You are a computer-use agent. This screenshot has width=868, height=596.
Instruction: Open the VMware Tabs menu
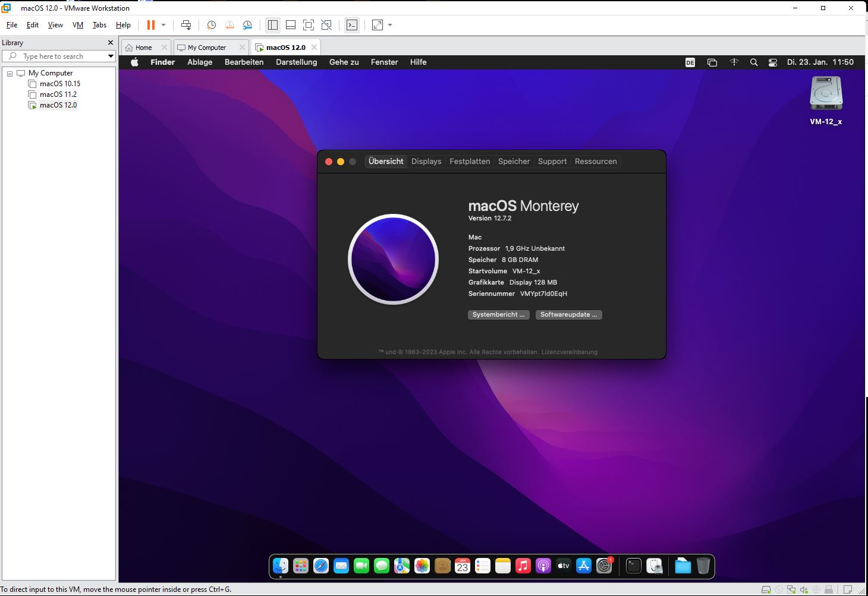(x=99, y=25)
